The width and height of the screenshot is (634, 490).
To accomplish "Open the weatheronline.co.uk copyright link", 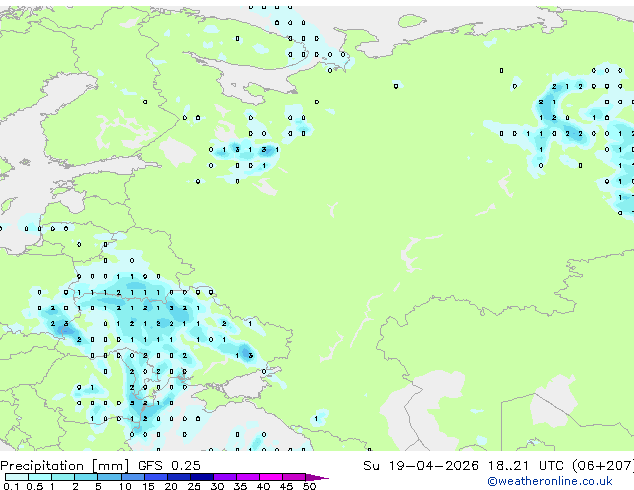I will pos(550,481).
